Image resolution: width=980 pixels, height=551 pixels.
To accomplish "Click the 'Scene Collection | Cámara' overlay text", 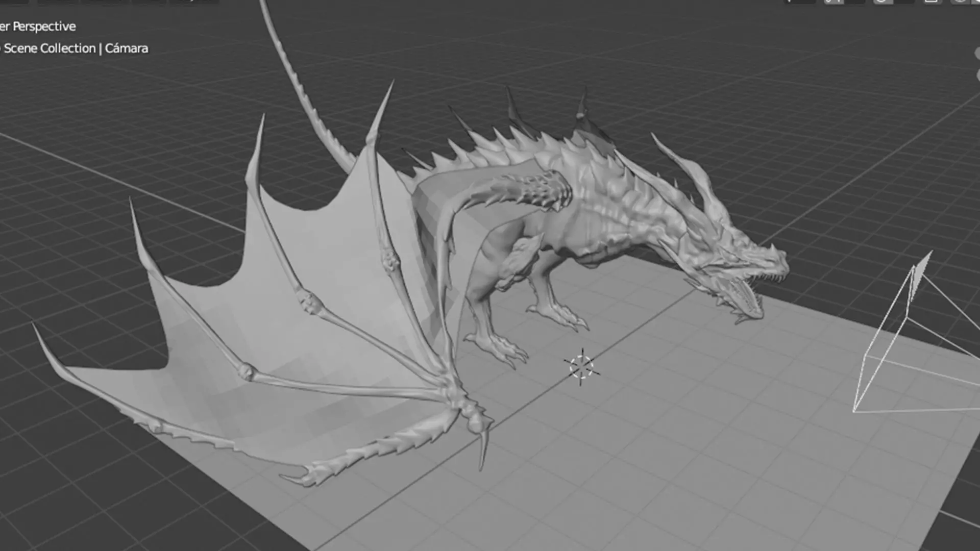I will coord(76,48).
